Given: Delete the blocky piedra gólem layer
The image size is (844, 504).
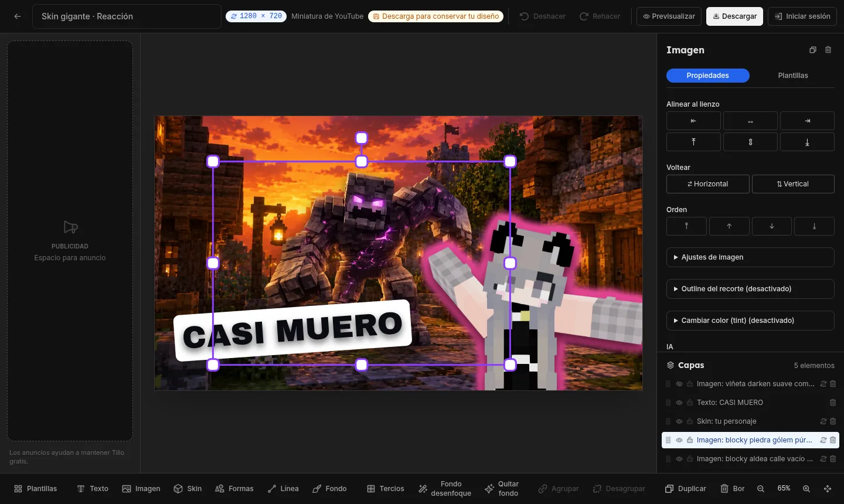Looking at the screenshot, I should 833,440.
